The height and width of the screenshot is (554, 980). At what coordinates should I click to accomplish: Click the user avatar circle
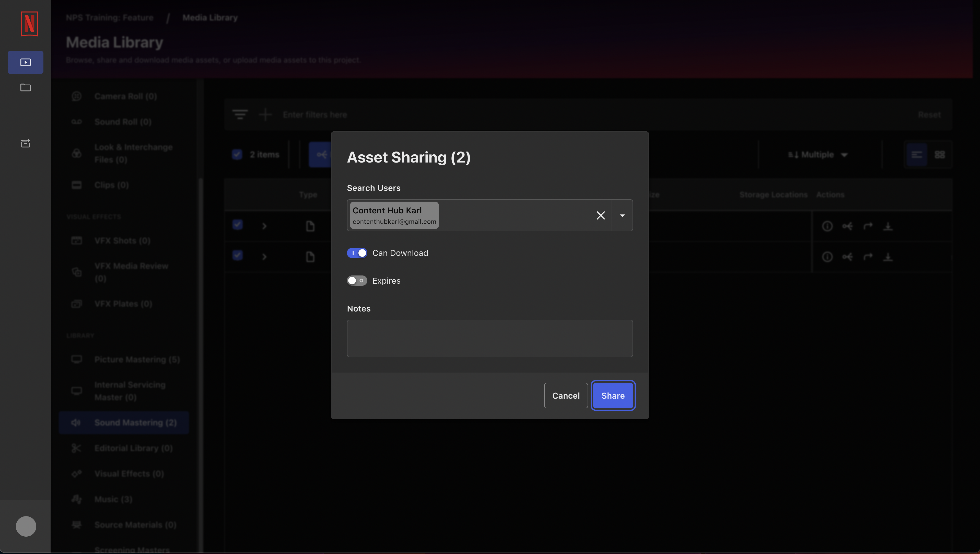click(x=26, y=526)
